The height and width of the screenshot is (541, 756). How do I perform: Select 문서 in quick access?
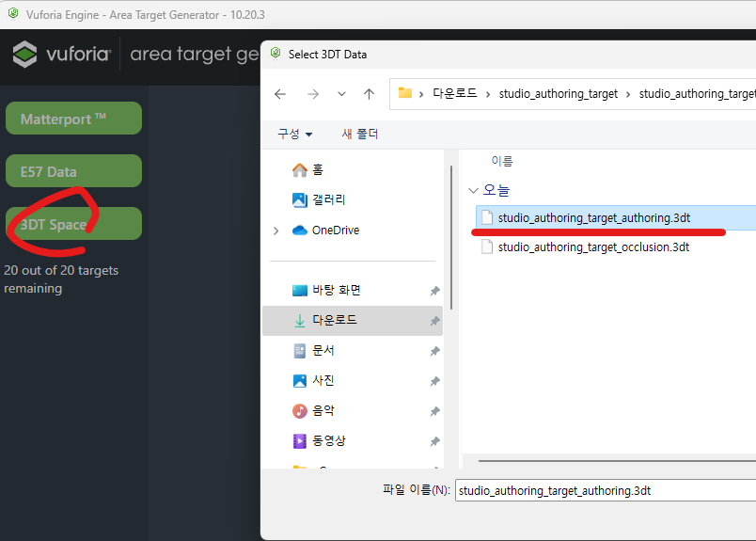click(353, 350)
